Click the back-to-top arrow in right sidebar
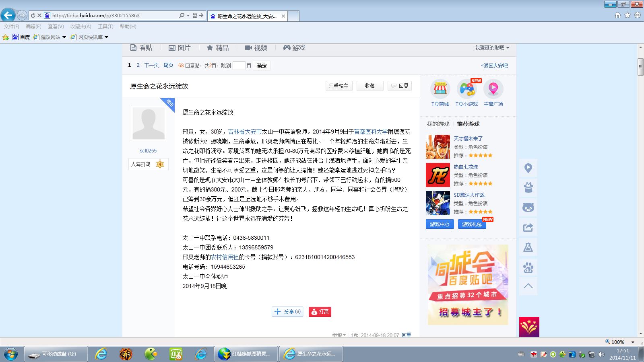 528,286
